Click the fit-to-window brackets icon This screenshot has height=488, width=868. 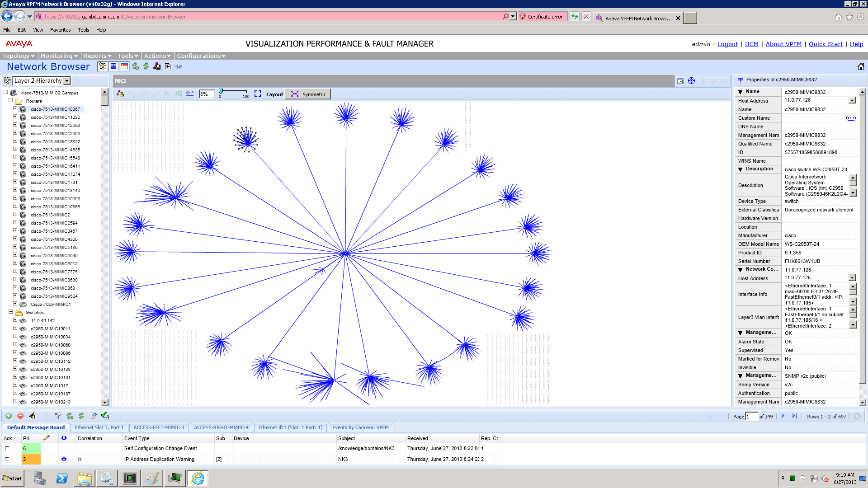click(258, 94)
